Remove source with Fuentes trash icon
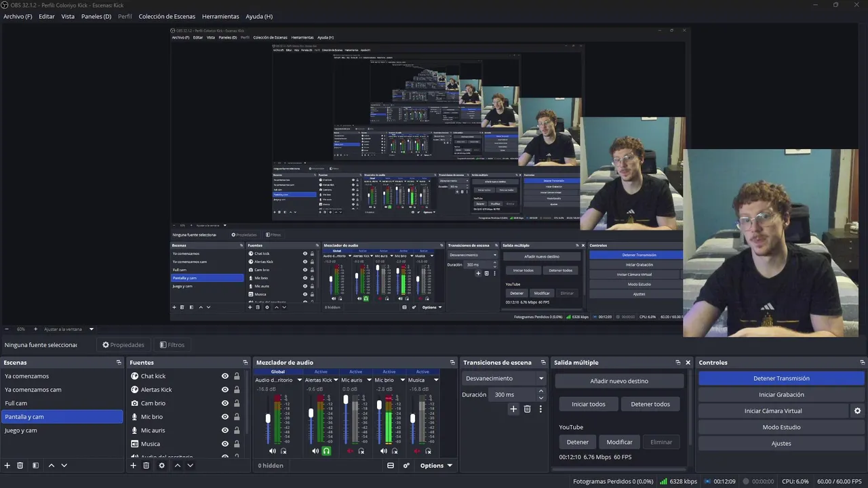This screenshot has width=868, height=488. (146, 466)
